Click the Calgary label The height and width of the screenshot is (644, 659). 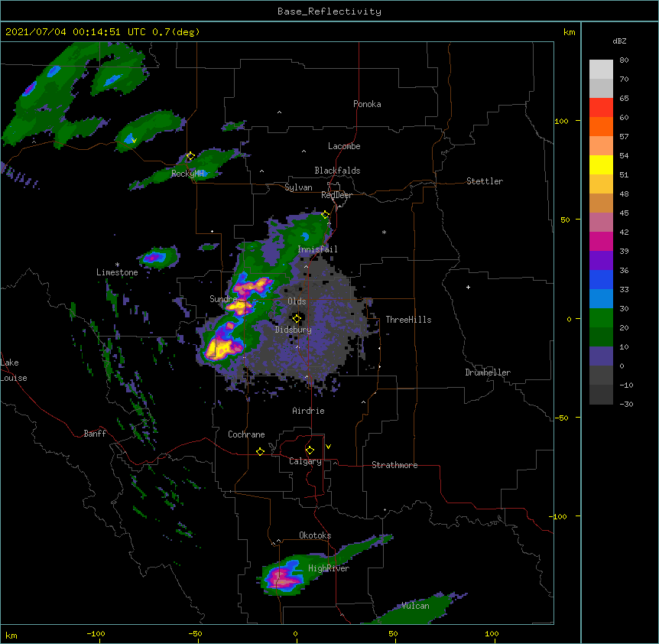[x=306, y=461]
